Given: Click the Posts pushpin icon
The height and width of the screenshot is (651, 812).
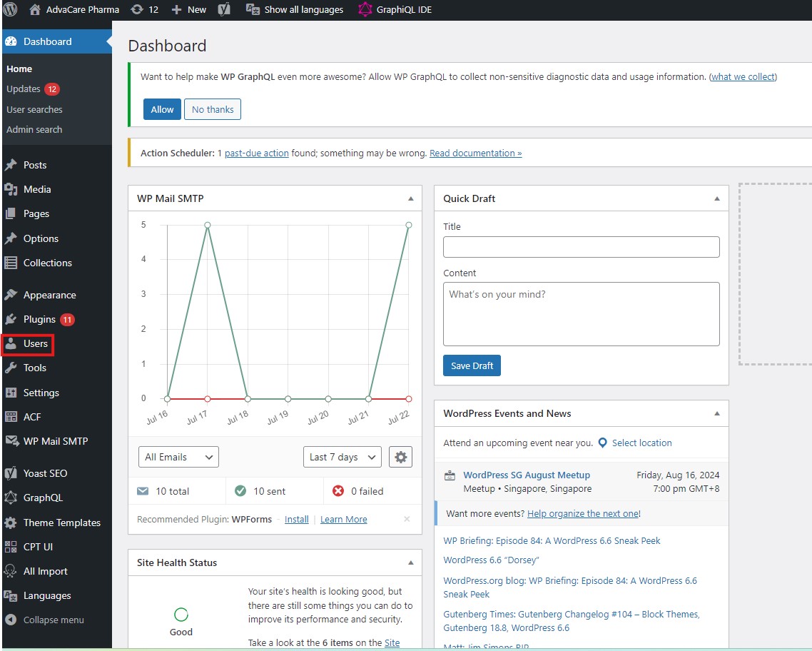Looking at the screenshot, I should point(11,165).
